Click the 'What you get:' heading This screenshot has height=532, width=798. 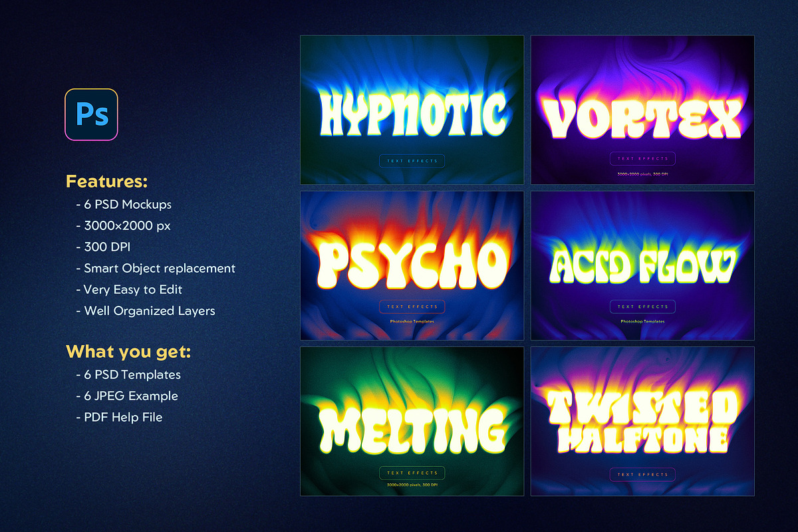click(128, 352)
